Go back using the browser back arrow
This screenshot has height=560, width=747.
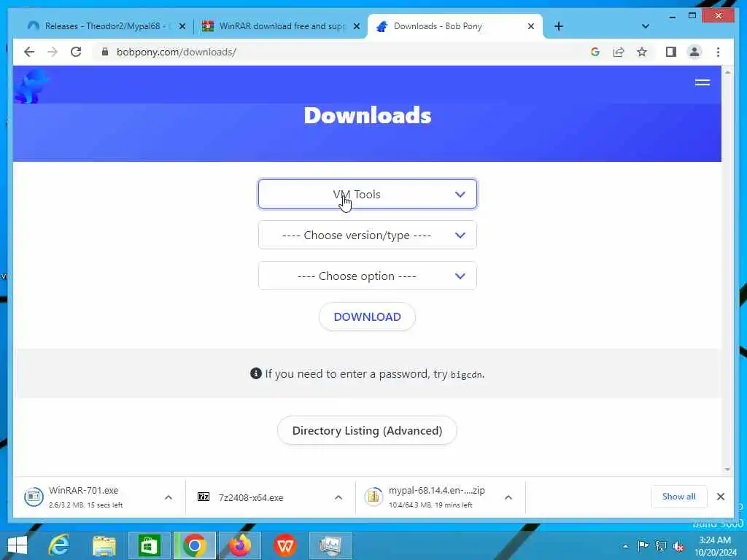click(x=29, y=52)
